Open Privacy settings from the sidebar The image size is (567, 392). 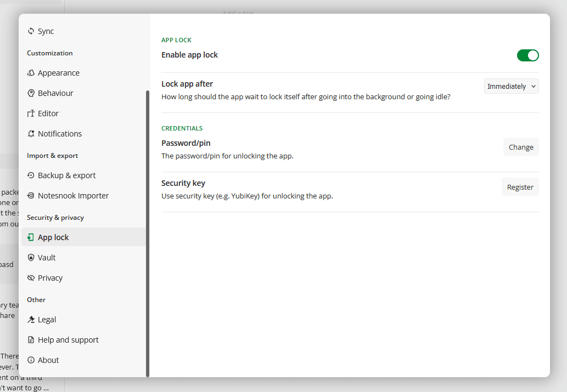(x=51, y=277)
